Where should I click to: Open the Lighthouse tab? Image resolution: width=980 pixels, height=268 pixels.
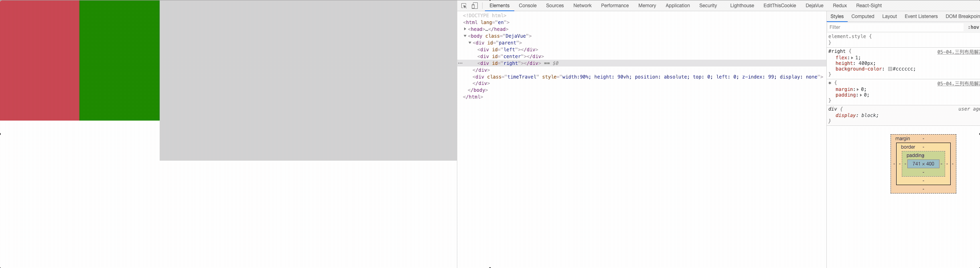click(x=742, y=6)
